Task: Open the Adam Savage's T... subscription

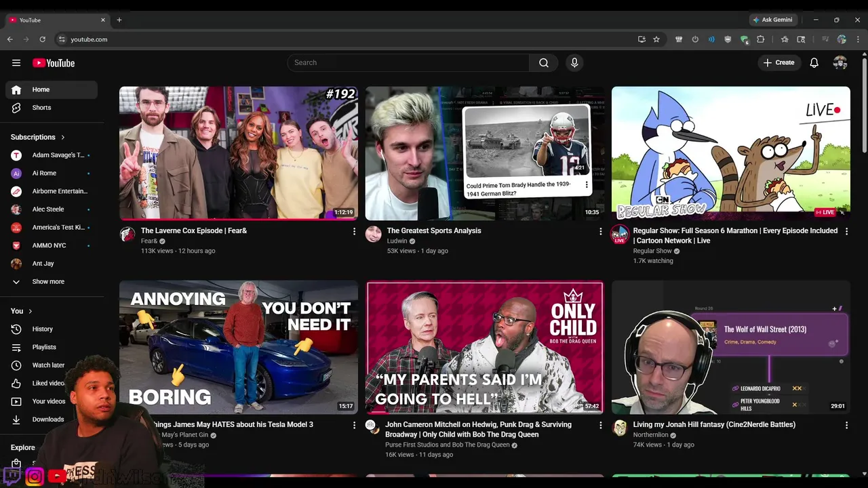Action: click(52, 155)
